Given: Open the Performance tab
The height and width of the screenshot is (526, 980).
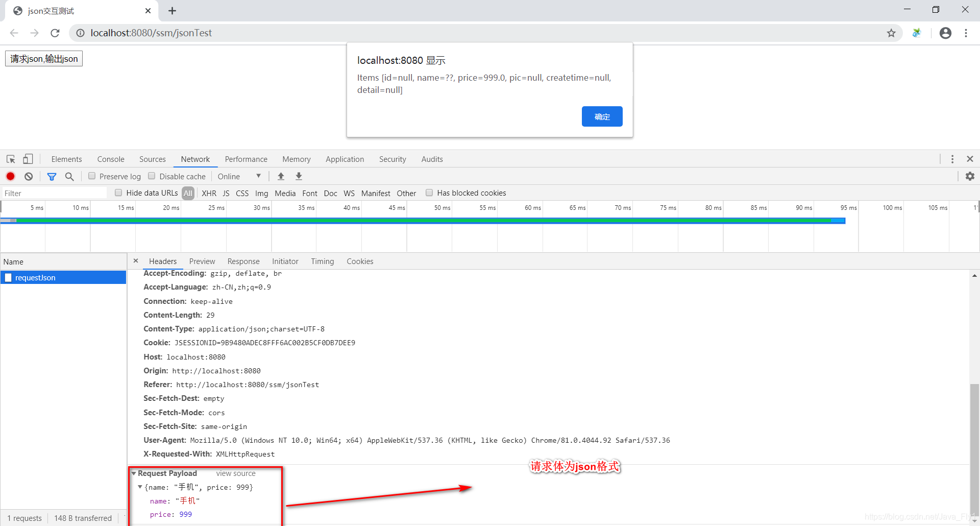Looking at the screenshot, I should 246,159.
